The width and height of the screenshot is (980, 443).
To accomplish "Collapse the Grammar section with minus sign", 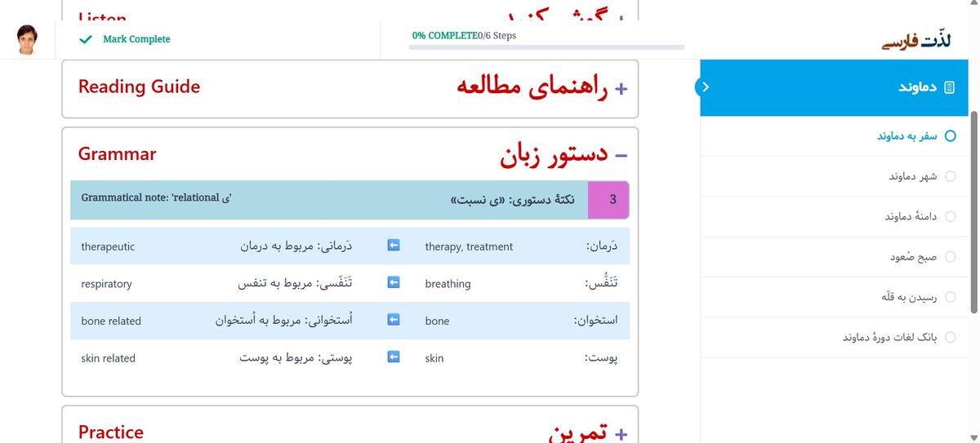I will [x=621, y=154].
